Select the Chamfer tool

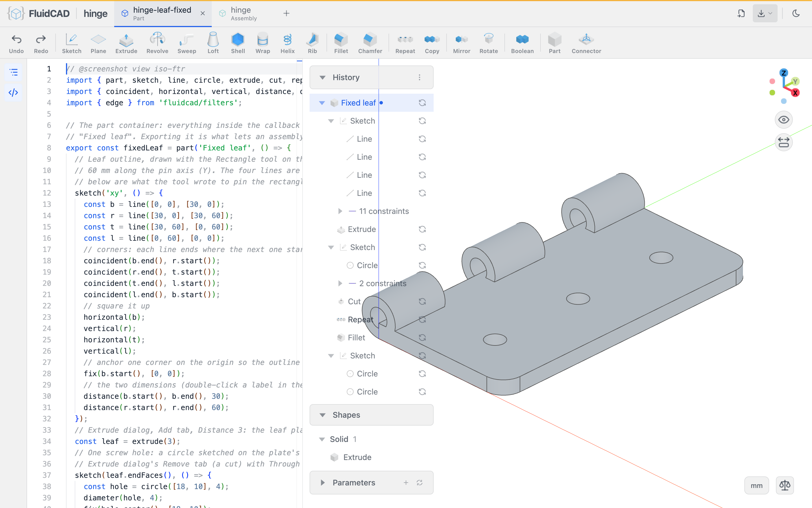click(370, 43)
